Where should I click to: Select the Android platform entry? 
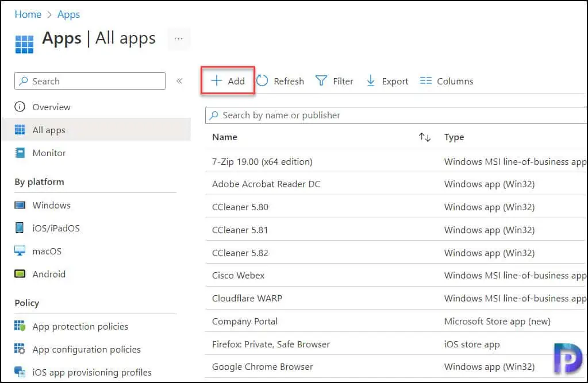pyautogui.click(x=49, y=274)
